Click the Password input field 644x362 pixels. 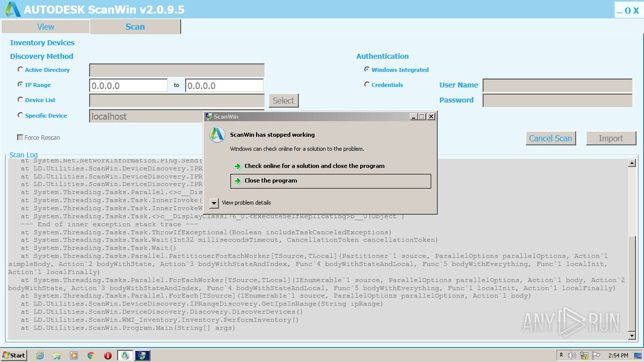(557, 101)
